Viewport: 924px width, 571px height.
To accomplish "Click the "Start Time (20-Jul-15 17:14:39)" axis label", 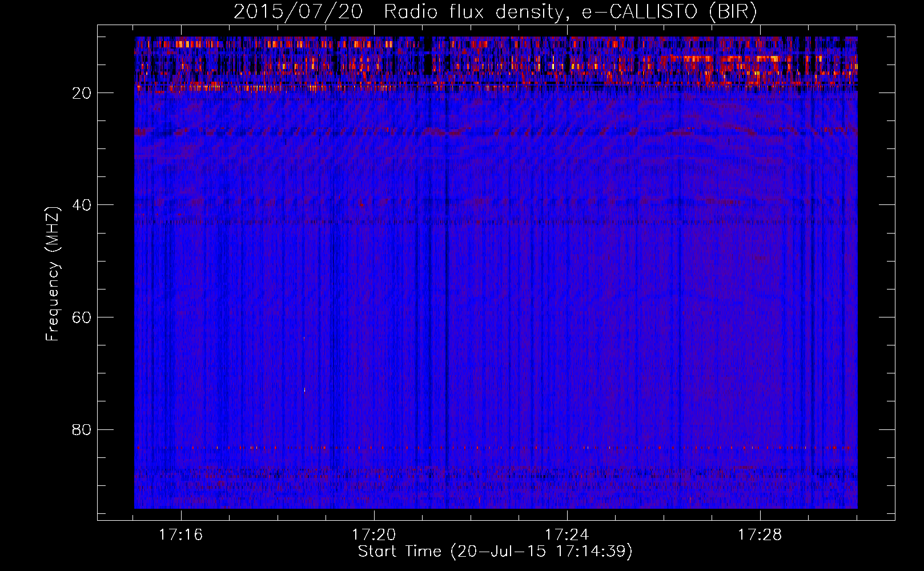I will pos(495,552).
